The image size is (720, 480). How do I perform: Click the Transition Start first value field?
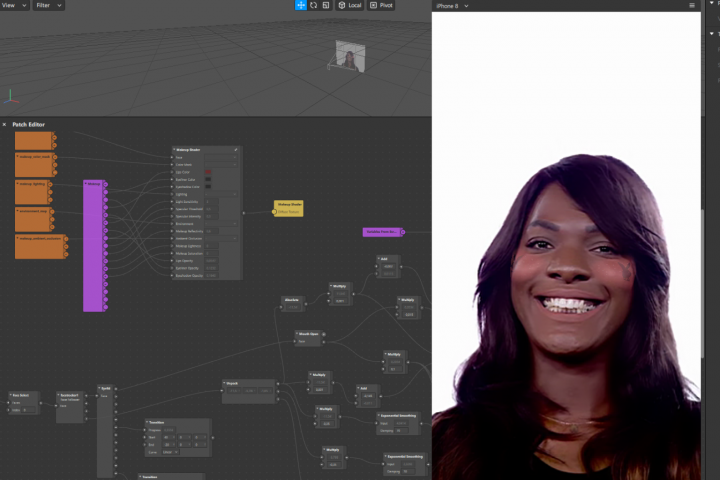tap(168, 437)
